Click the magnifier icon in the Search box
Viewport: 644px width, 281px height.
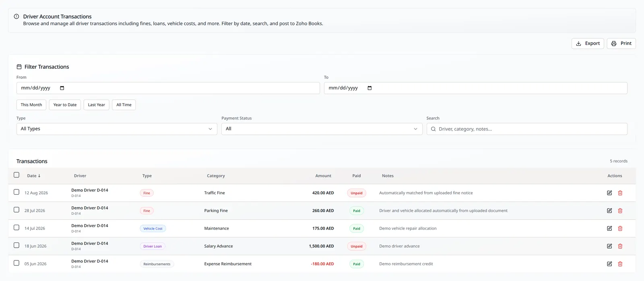coord(433,129)
